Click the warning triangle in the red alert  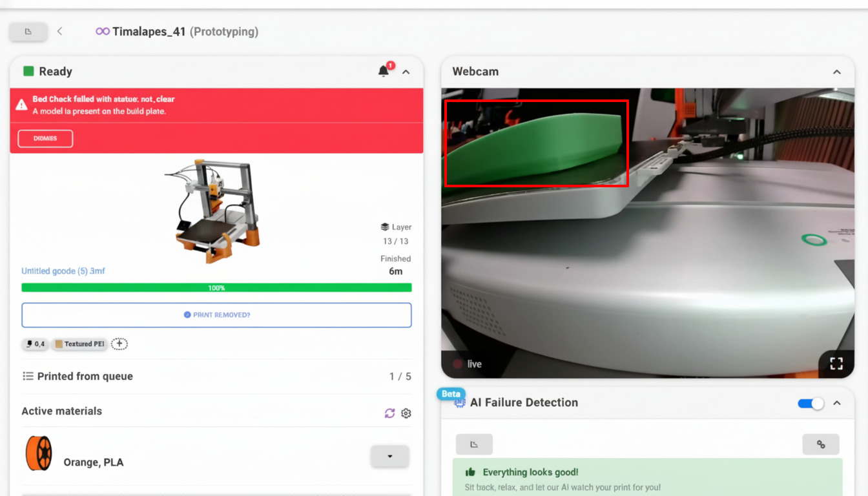21,103
